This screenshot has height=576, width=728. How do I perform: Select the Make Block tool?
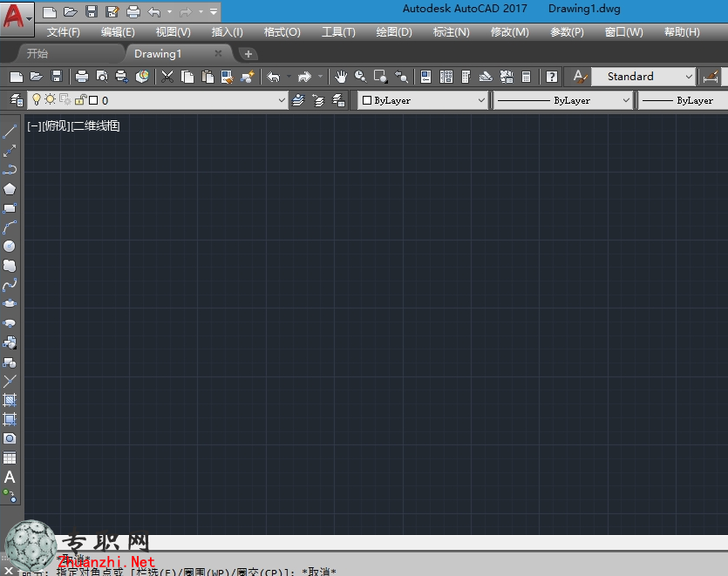[x=10, y=362]
